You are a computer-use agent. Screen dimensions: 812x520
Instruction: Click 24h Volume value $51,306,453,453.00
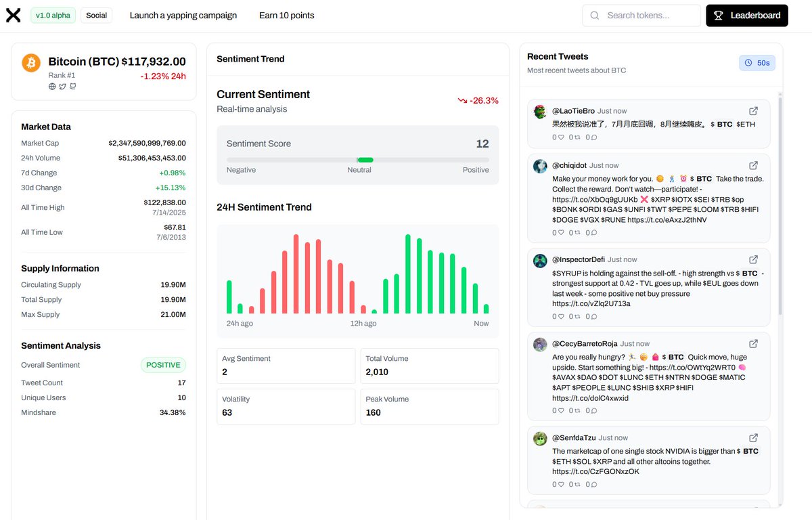(x=152, y=158)
